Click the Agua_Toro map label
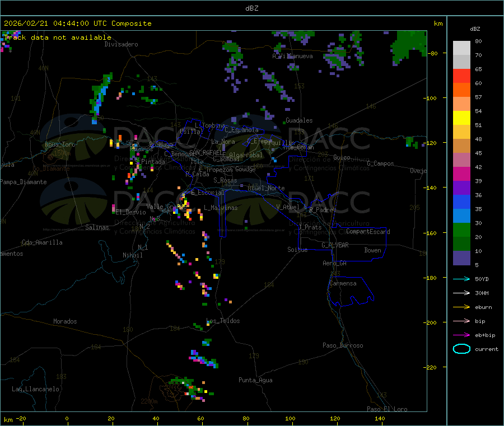The width and height of the screenshot is (504, 426). [x=60, y=144]
